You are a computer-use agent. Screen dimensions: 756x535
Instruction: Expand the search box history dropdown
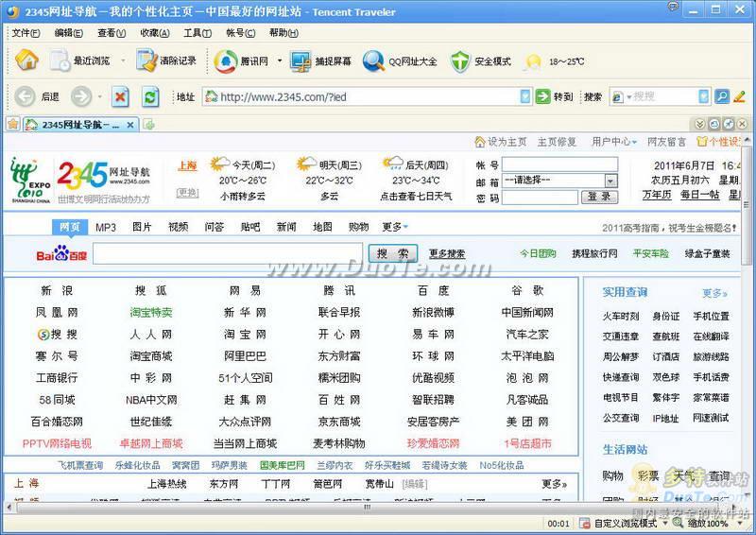click(x=704, y=96)
